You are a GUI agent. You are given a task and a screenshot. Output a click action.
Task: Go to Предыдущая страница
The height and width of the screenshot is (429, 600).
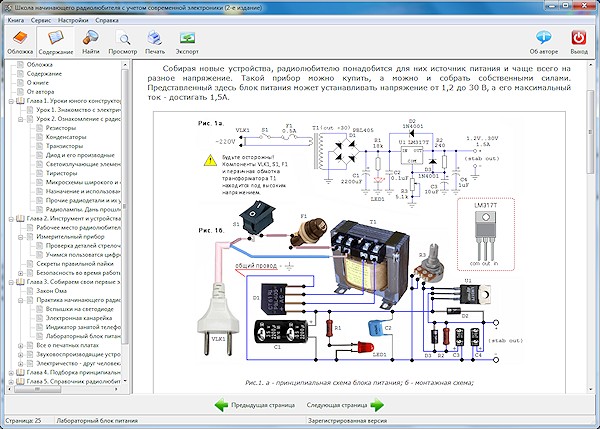pos(263,405)
